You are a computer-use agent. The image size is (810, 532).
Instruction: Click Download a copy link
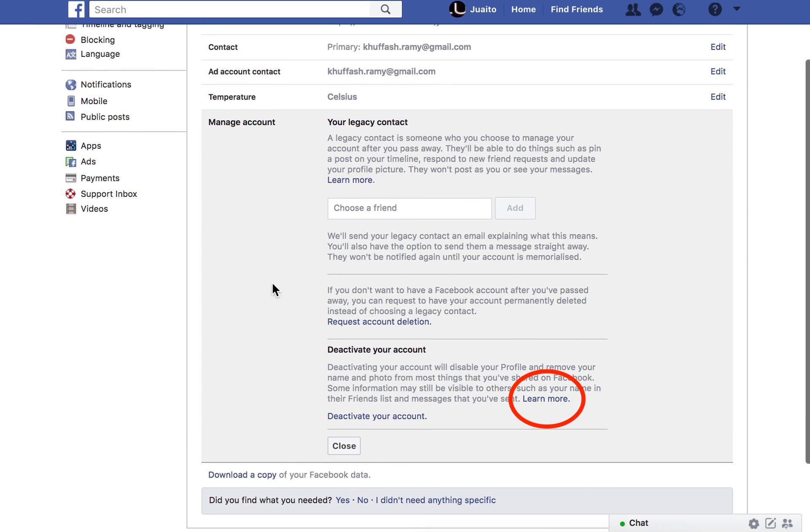point(242,475)
